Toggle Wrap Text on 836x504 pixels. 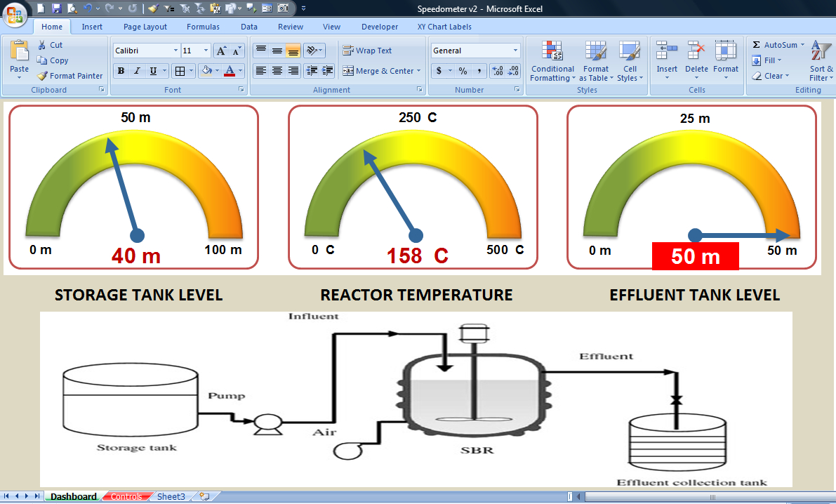[366, 51]
